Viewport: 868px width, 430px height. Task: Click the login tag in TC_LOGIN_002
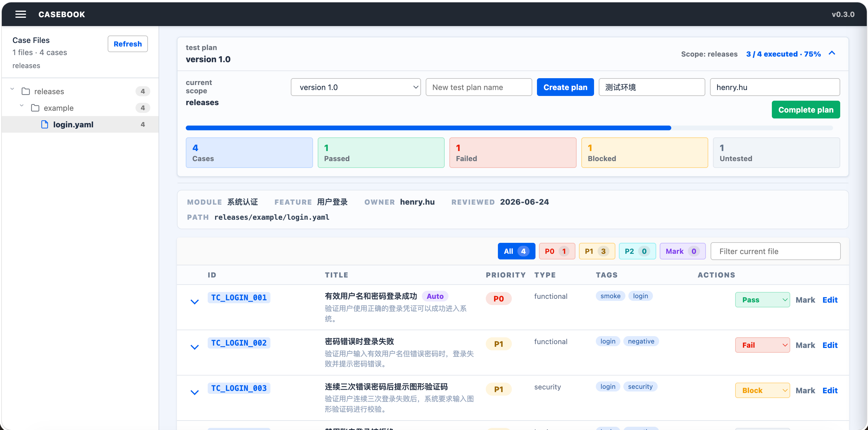(608, 341)
